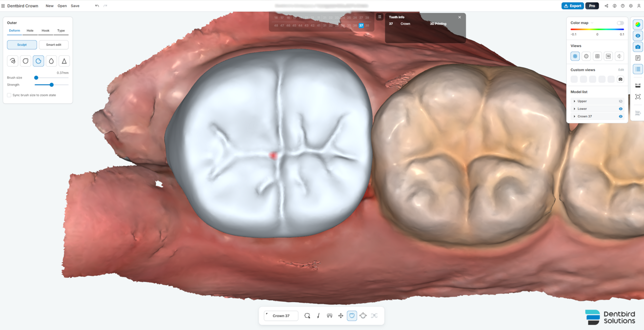Expand the Lower model tree item
The height and width of the screenshot is (330, 644).
pos(574,108)
